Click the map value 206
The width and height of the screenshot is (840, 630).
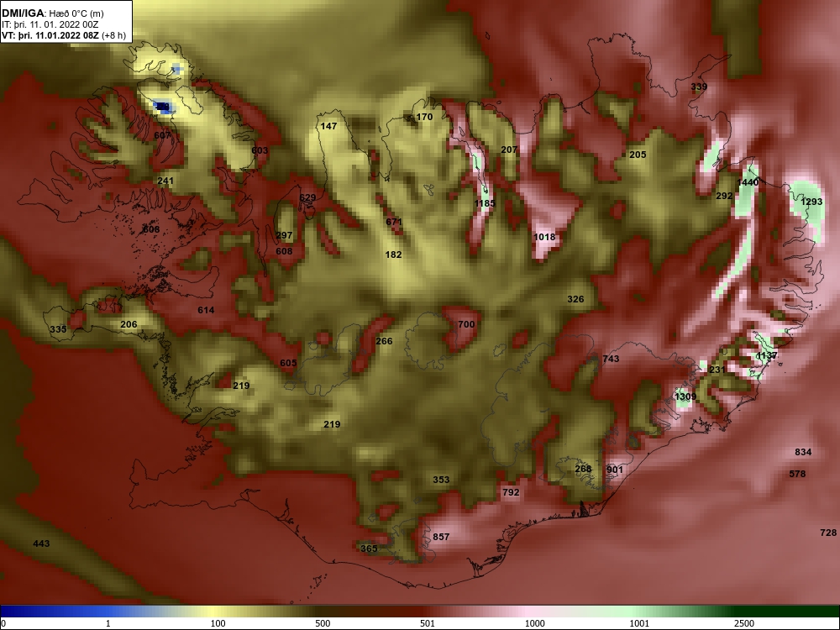click(129, 324)
